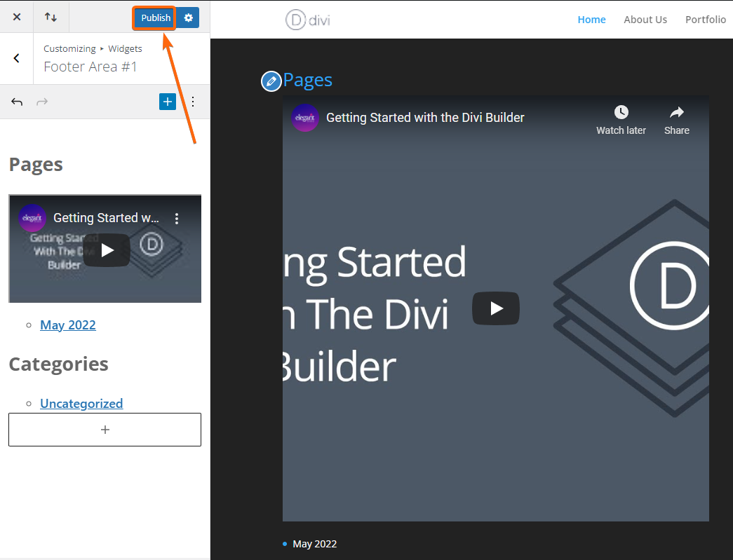Click the Share arrow icon
This screenshot has width=733, height=560.
pos(676,112)
